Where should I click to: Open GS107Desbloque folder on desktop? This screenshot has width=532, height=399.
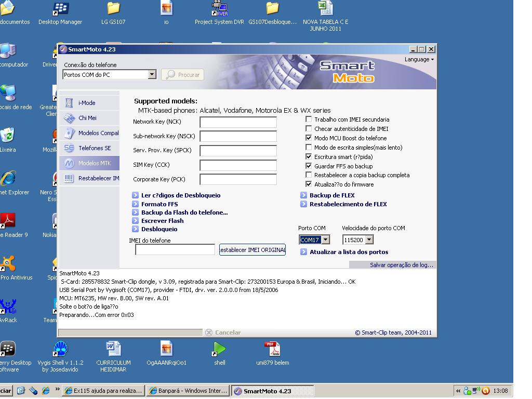pyautogui.click(x=272, y=14)
